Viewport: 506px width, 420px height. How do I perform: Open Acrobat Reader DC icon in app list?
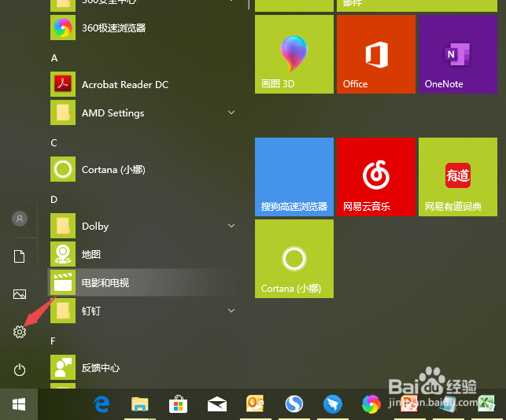pos(63,84)
